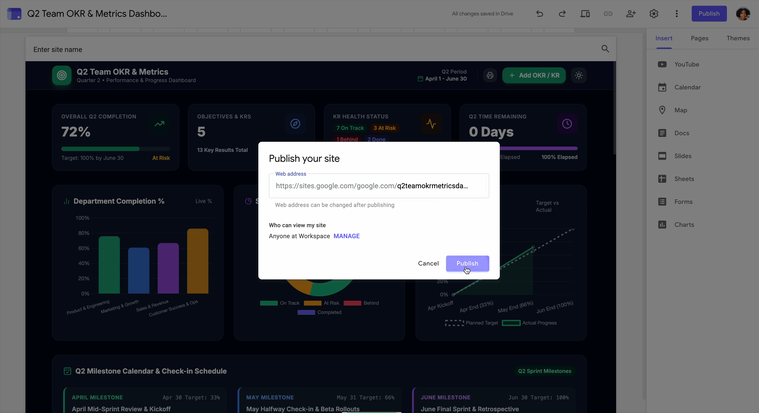Click the Overall Q2 completion progress bar
The width and height of the screenshot is (759, 413).
(115, 149)
